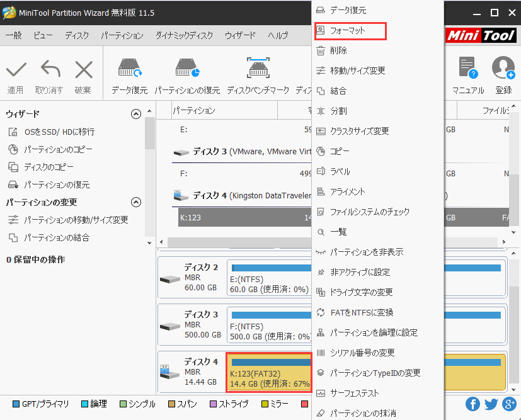521x420 pixels.
Task: Choose ドライブ文字の変更 in context menu
Action: point(378,292)
